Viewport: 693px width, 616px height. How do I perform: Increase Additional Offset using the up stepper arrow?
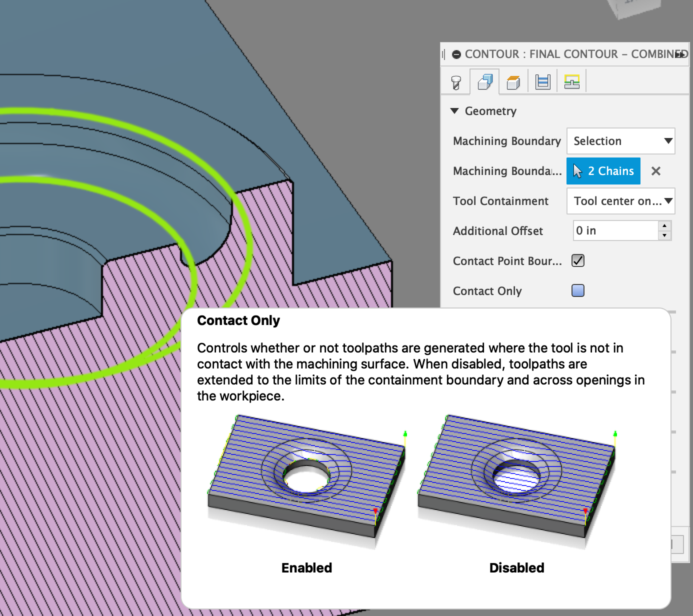(664, 227)
